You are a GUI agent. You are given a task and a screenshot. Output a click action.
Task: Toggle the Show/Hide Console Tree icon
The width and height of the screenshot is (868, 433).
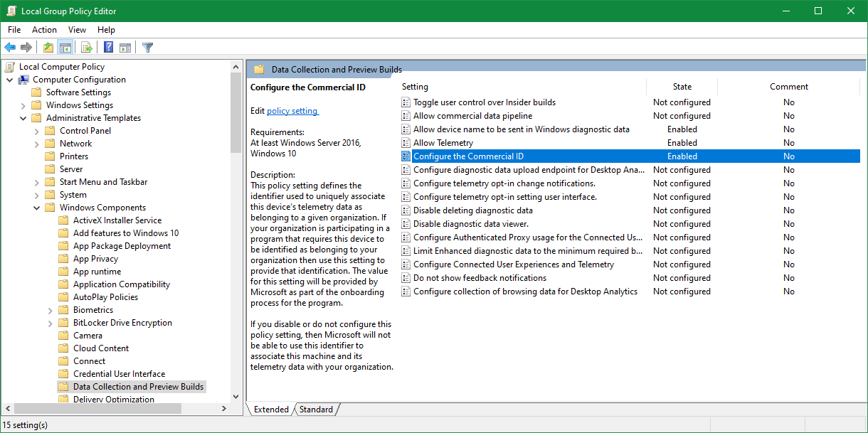65,48
